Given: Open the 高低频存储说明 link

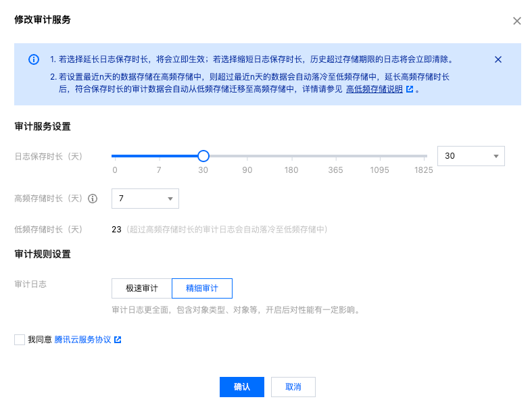Looking at the screenshot, I should pyautogui.click(x=374, y=89).
